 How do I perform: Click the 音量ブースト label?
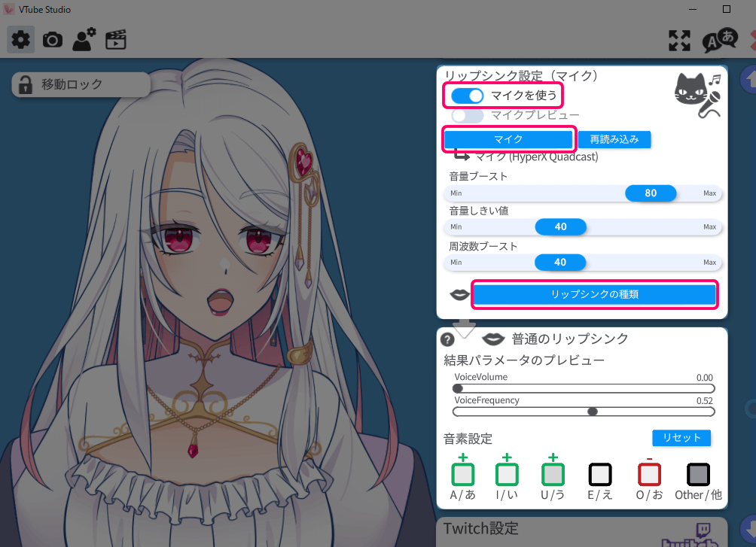click(x=478, y=176)
